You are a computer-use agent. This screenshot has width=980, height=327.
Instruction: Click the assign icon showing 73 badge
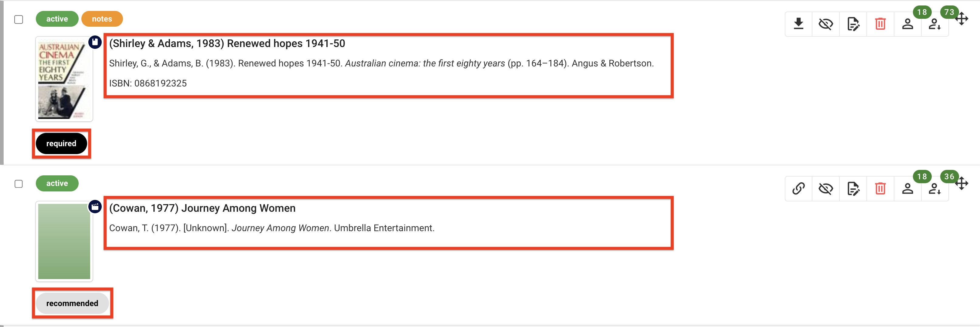(934, 24)
